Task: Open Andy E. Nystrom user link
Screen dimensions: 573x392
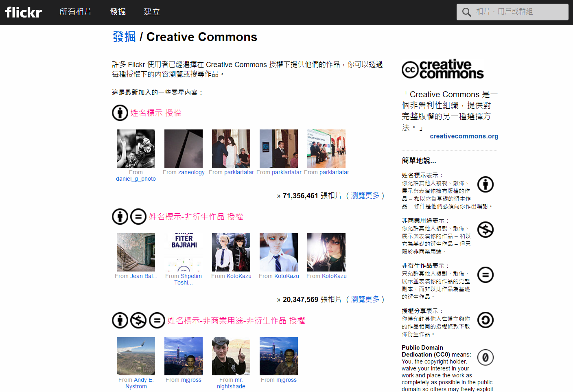Action: click(x=140, y=383)
